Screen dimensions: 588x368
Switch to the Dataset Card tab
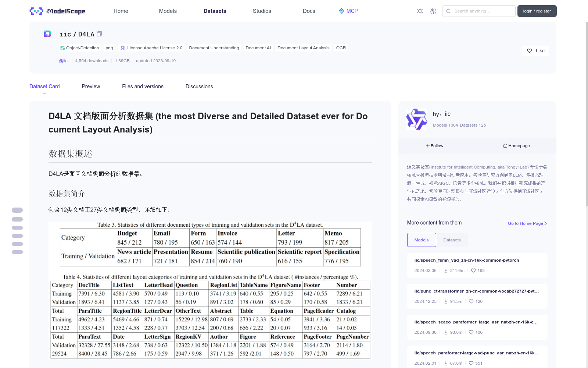(44, 86)
